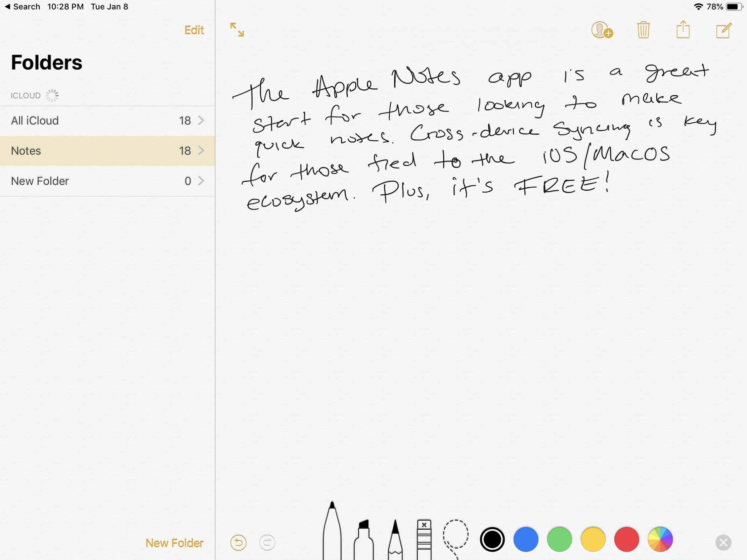
Task: Add people to this note
Action: click(602, 30)
